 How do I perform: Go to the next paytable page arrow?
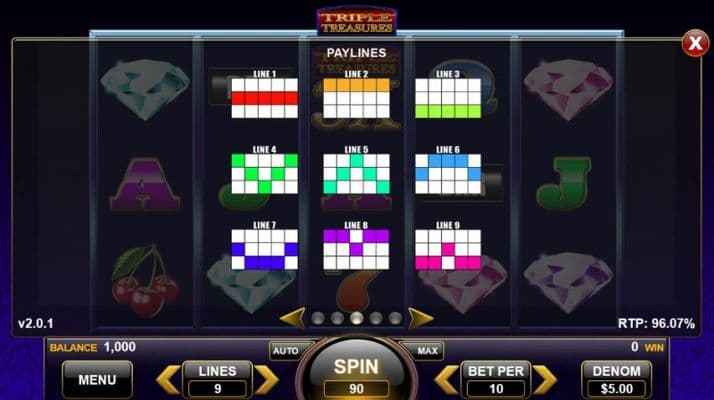coord(420,318)
